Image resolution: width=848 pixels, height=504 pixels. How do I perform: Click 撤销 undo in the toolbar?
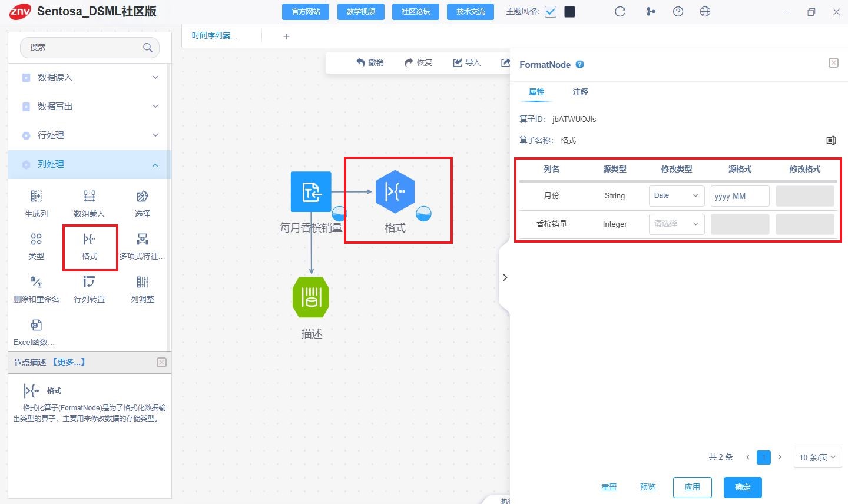pos(370,62)
